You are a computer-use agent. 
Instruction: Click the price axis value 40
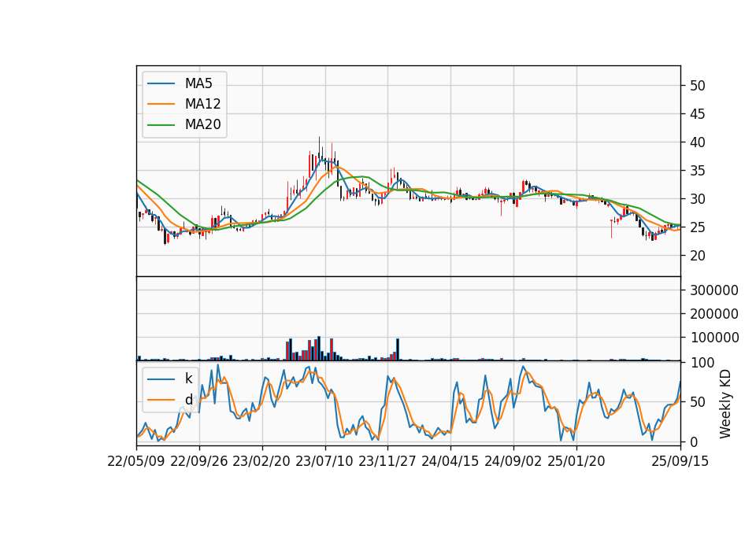click(697, 142)
